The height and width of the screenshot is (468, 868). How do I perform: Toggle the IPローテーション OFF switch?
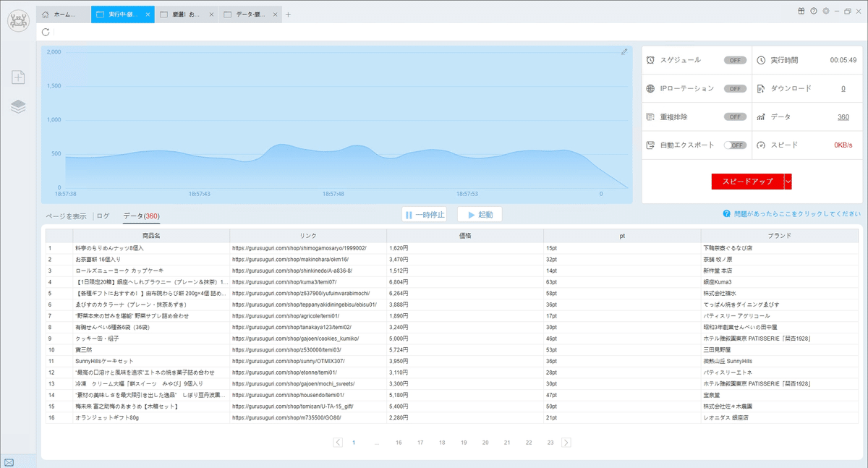(x=735, y=88)
